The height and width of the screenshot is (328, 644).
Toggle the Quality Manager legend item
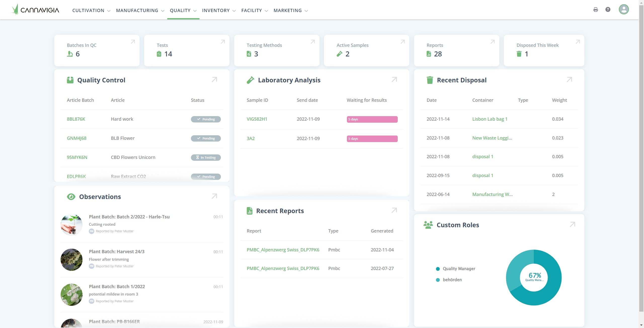click(459, 269)
